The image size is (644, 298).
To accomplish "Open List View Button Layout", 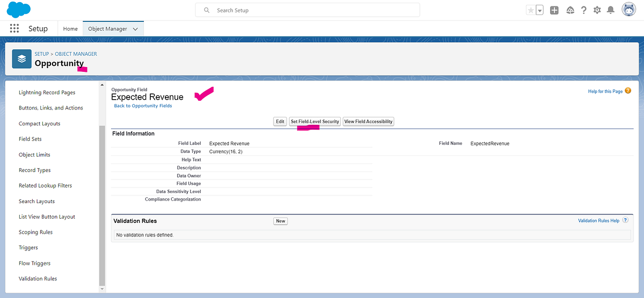I will tap(47, 217).
